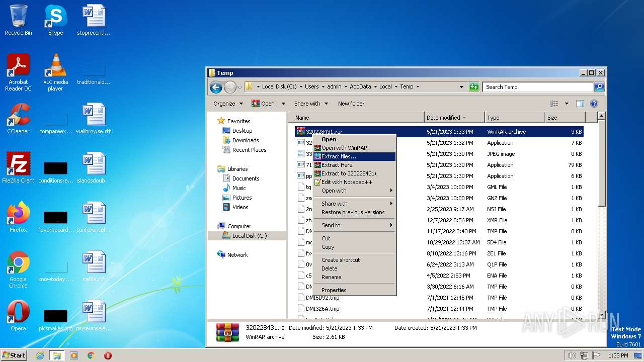The width and height of the screenshot is (644, 362).
Task: Open wallbrowse.rtf document icon
Action: click(93, 119)
